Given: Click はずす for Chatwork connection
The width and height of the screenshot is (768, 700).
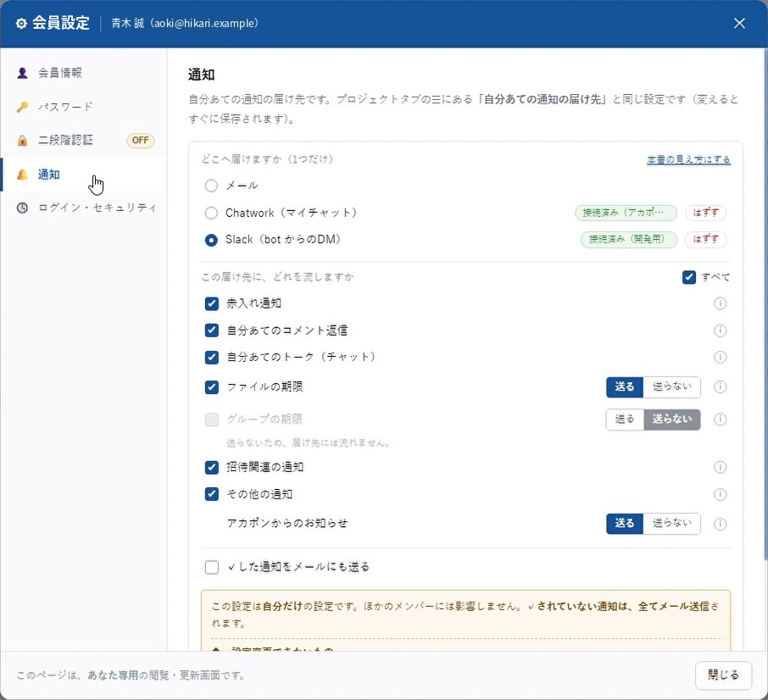Looking at the screenshot, I should pyautogui.click(x=705, y=213).
